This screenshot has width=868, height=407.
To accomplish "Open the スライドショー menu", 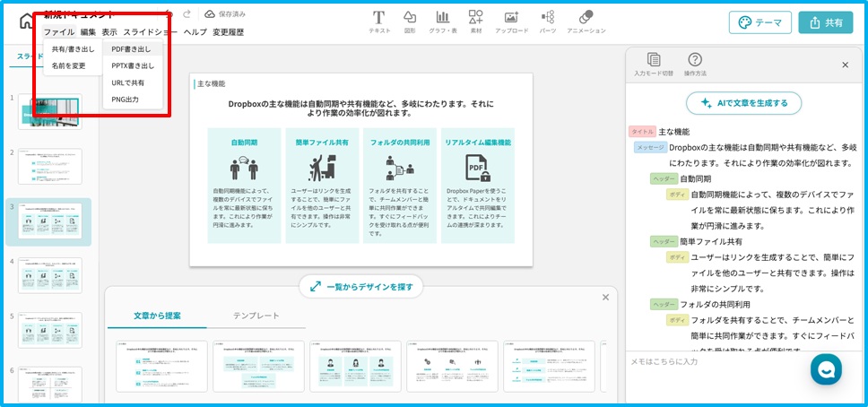I will point(150,32).
